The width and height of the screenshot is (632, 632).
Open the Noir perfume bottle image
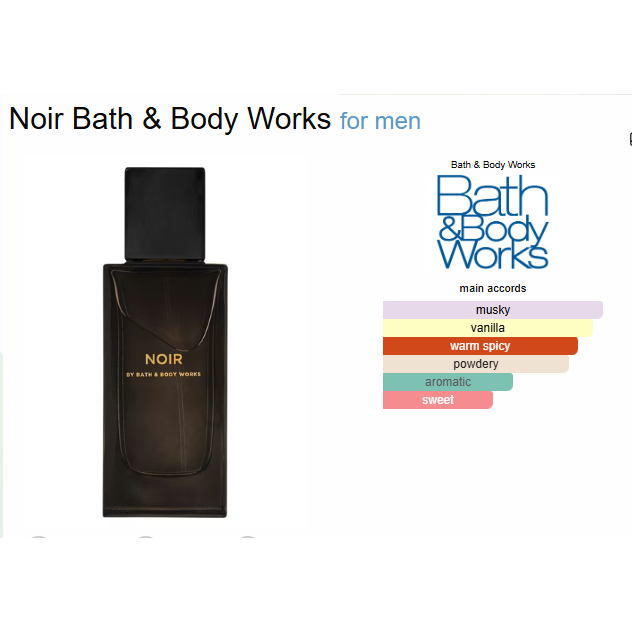pyautogui.click(x=165, y=342)
